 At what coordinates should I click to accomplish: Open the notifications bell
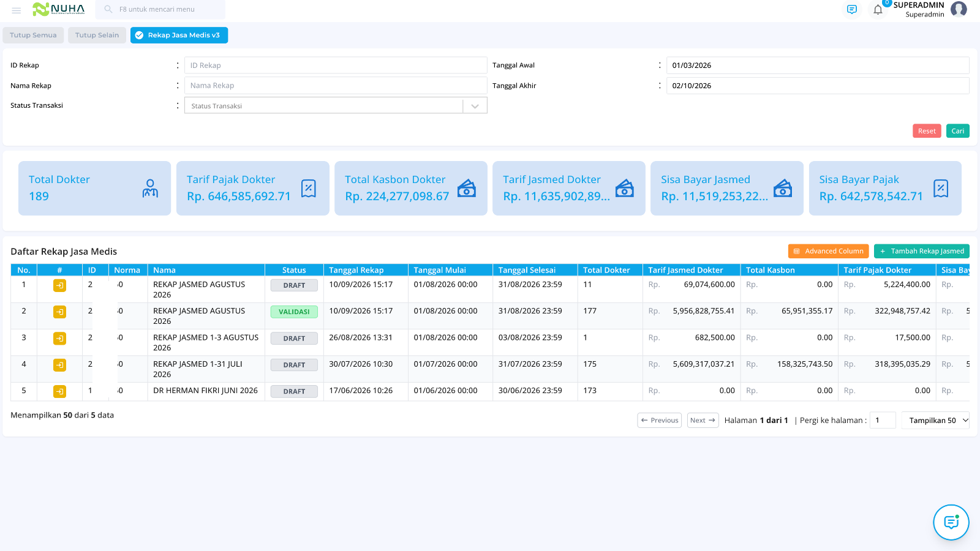[x=878, y=10]
